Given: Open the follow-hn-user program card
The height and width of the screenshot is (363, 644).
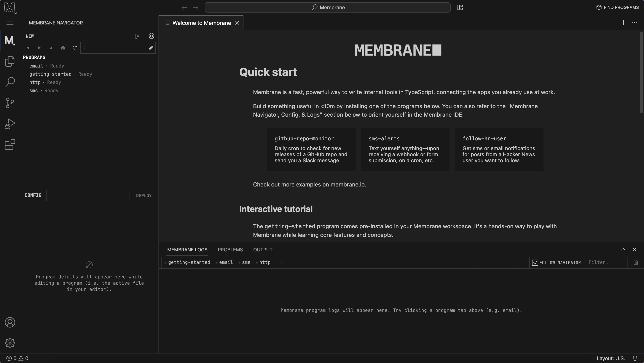Looking at the screenshot, I should click(x=499, y=149).
